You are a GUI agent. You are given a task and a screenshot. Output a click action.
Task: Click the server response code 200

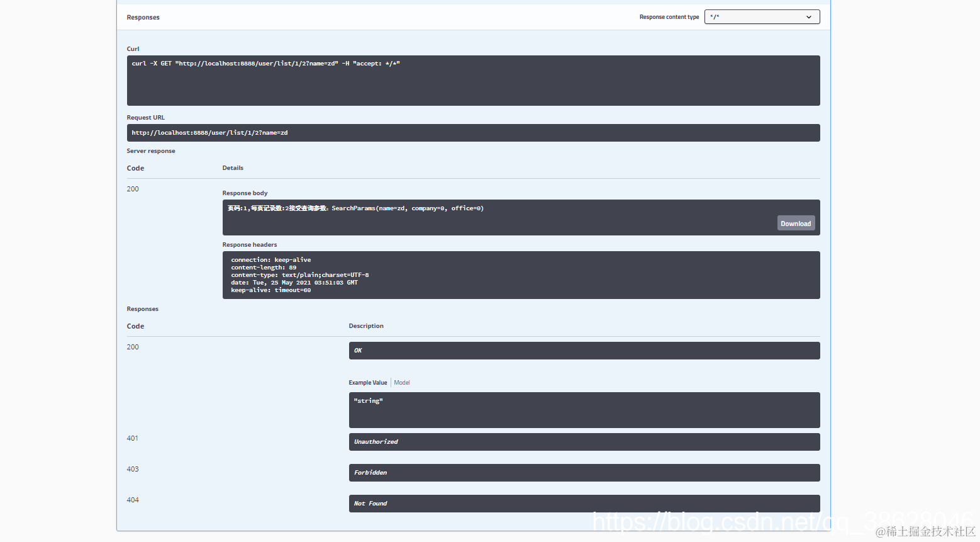(x=133, y=189)
